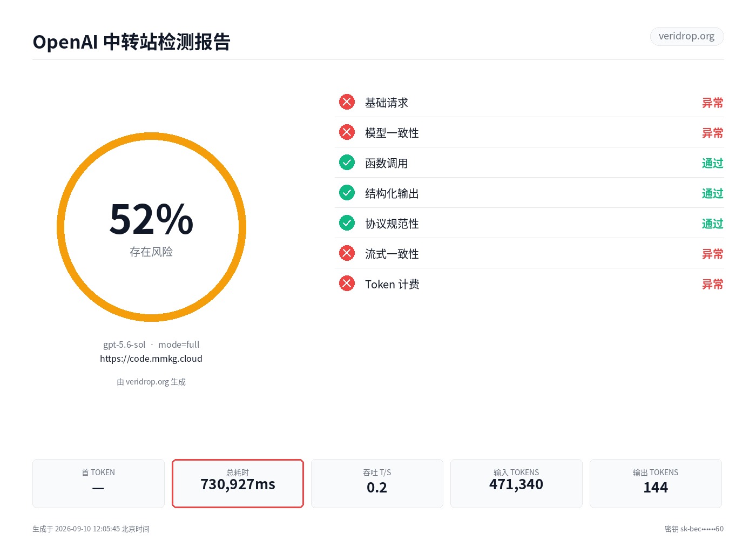Click the green check icon beside 结构化输出
The width and height of the screenshot is (756, 540).
[347, 193]
